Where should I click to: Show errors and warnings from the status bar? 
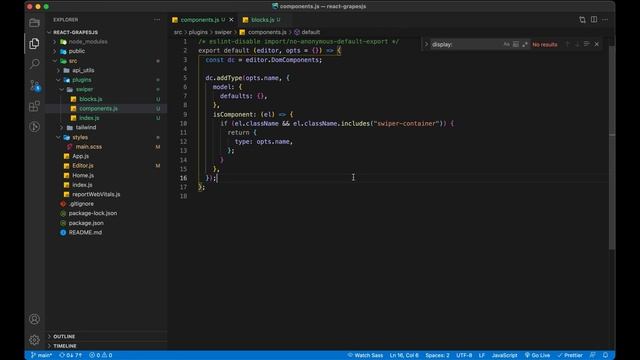(100, 355)
